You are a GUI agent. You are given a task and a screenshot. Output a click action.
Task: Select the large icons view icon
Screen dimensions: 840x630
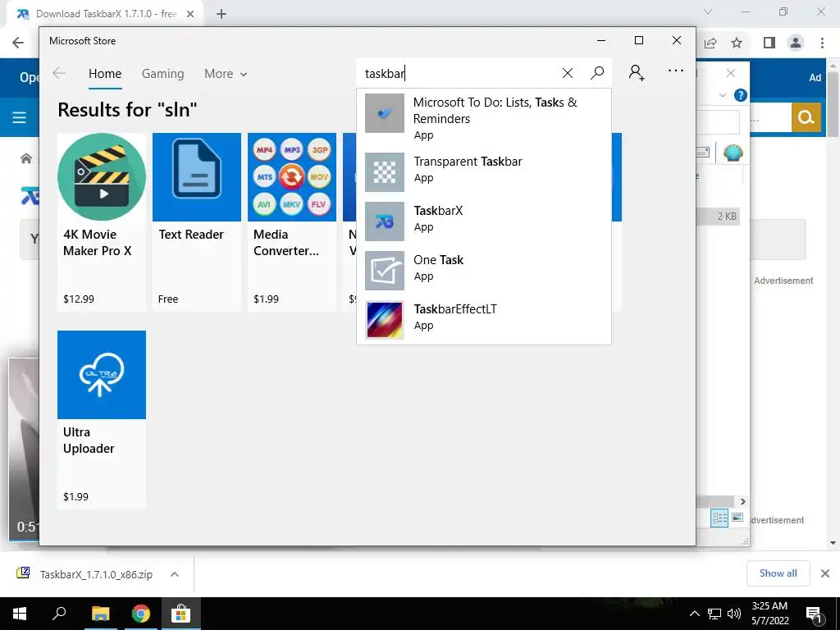[x=737, y=518]
